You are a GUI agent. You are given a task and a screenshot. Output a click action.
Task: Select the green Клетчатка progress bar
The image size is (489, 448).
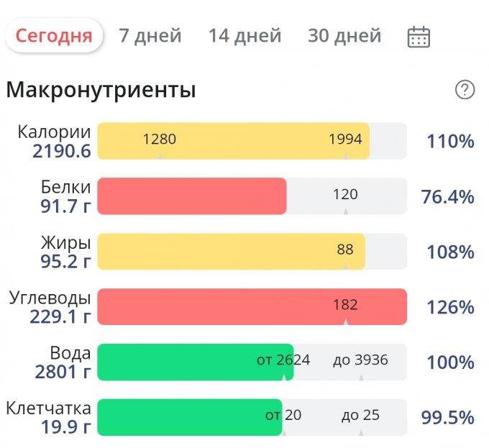189,417
